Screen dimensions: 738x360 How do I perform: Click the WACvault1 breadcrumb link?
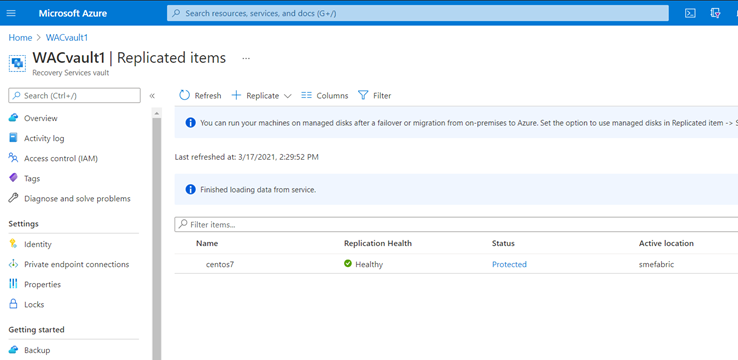[67, 38]
